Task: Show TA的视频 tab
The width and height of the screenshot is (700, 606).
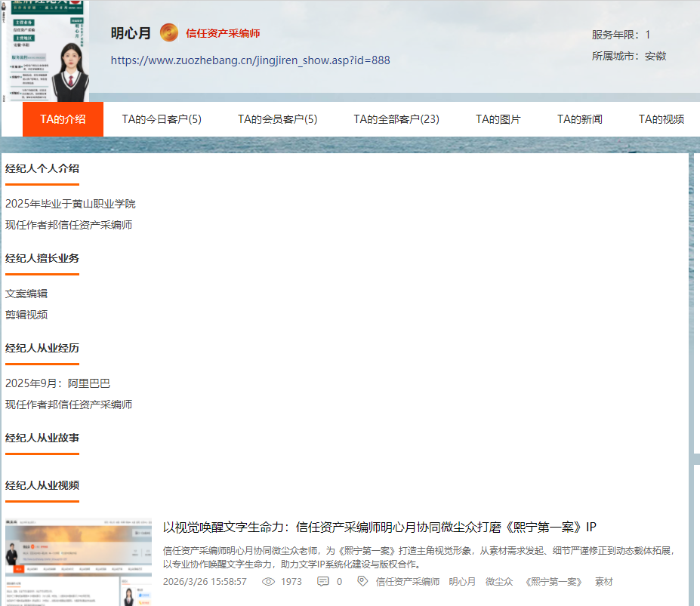Action: (661, 119)
